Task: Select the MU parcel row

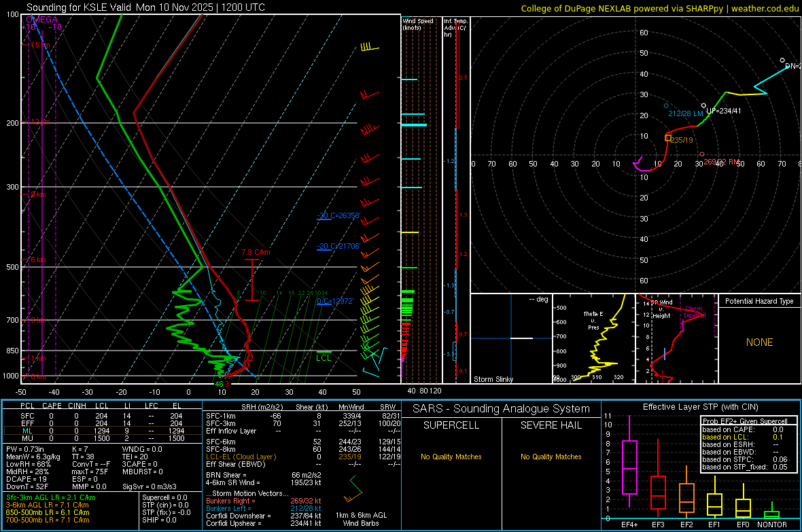Action: 103,438
